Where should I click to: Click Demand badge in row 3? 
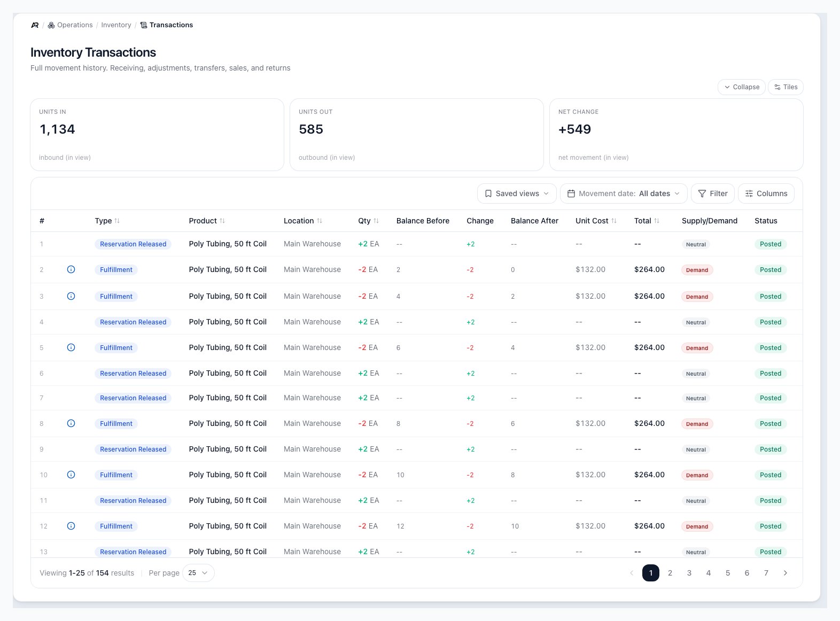[697, 297]
